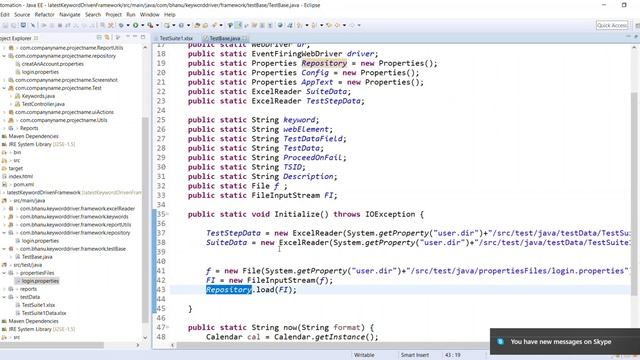Image resolution: width=640 pixels, height=360 pixels.
Task: Select the pom.xml file
Action: point(24,184)
